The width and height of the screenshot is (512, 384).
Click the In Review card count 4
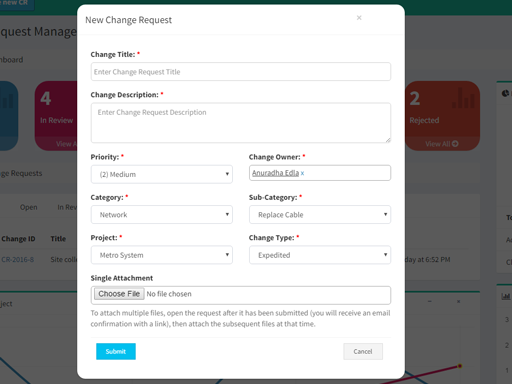[x=46, y=98]
